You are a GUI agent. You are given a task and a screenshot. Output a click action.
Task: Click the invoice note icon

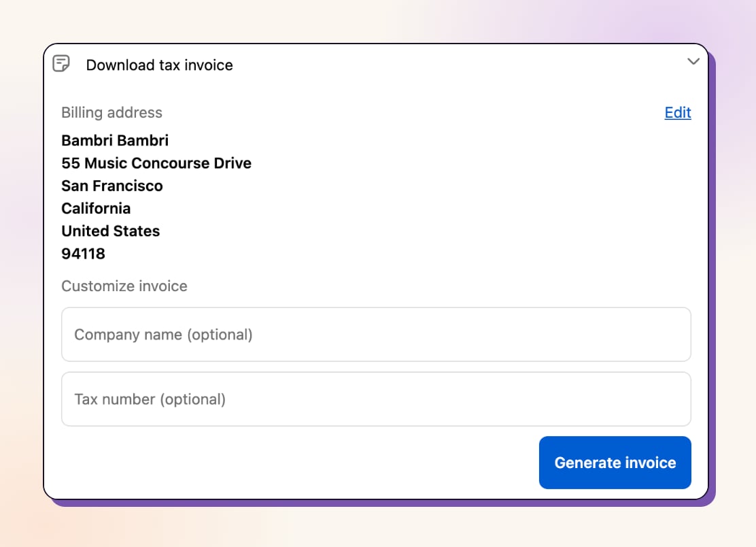61,64
